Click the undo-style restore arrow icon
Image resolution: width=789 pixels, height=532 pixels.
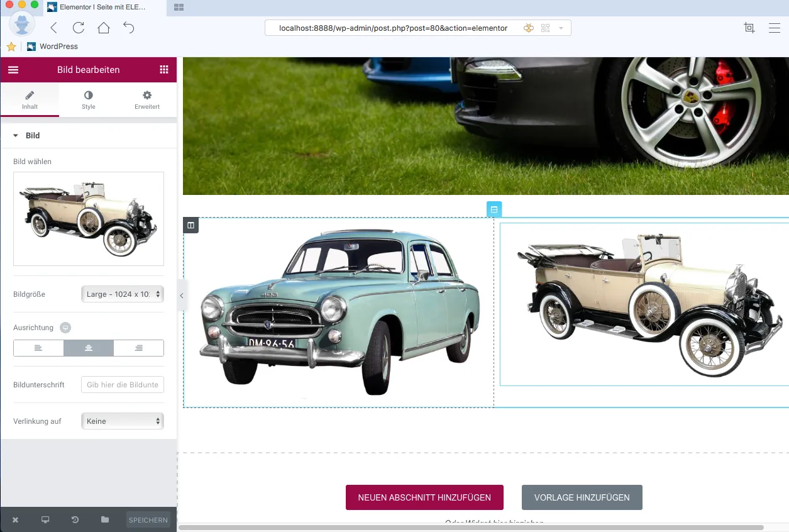(x=129, y=28)
